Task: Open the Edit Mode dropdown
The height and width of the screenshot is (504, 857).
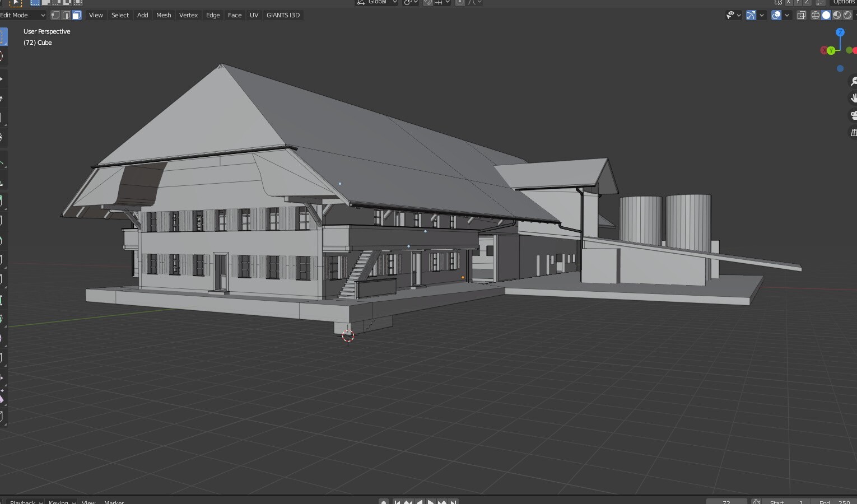Action: pos(22,15)
